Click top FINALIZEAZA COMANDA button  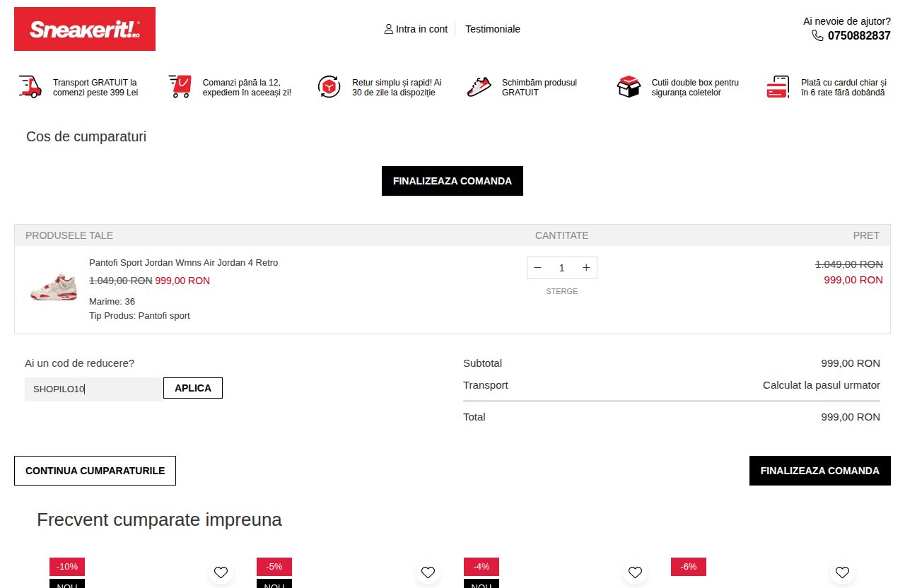point(452,181)
